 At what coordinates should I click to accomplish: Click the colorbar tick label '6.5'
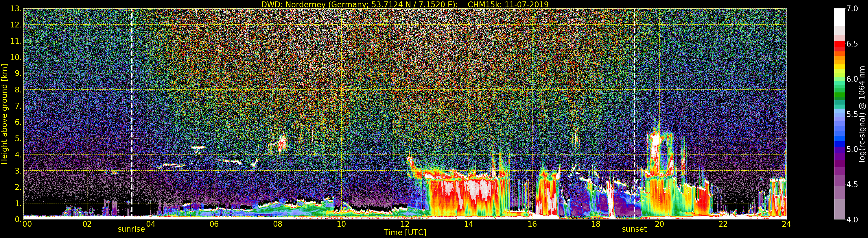click(x=852, y=44)
